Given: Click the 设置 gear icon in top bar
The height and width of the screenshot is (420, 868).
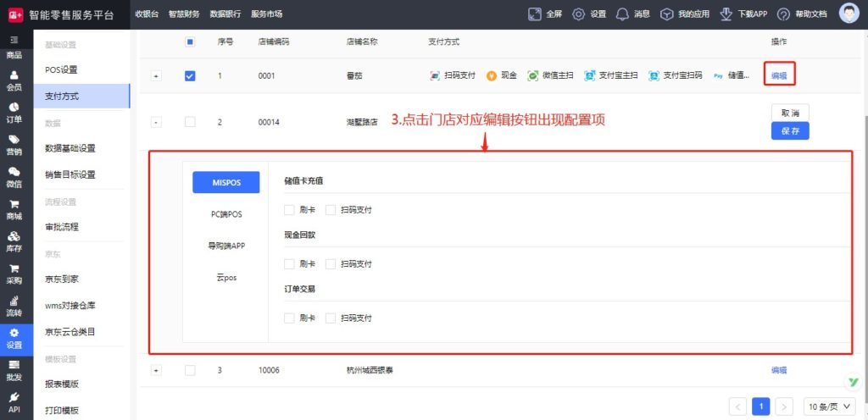Looking at the screenshot, I should click(578, 14).
